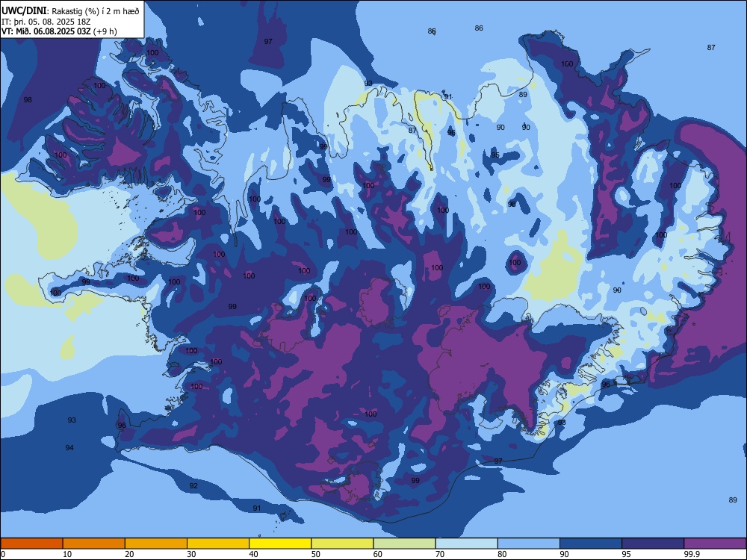Click the bright yellow 40-50 legend swatch
This screenshot has width=747, height=560.
pyautogui.click(x=280, y=544)
